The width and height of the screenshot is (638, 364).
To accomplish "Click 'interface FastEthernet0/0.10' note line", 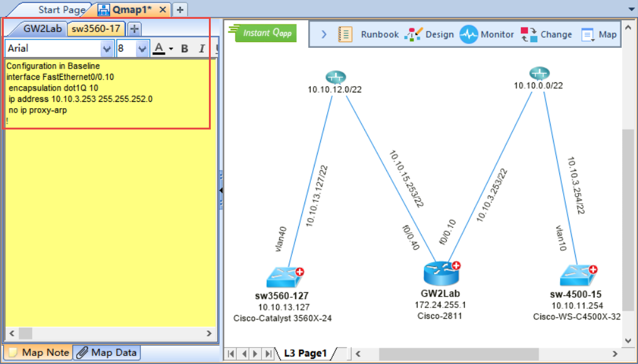I will tap(60, 77).
